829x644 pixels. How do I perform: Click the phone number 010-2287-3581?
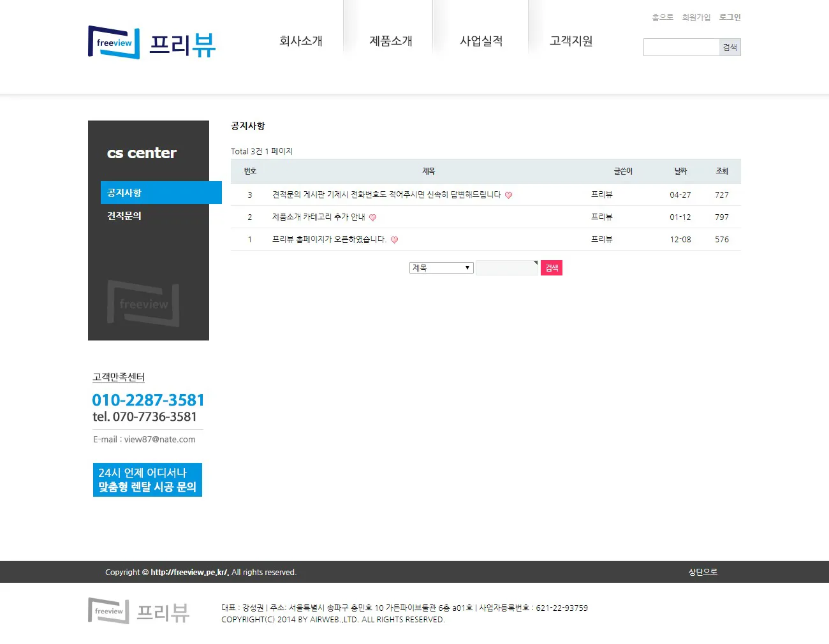(148, 400)
